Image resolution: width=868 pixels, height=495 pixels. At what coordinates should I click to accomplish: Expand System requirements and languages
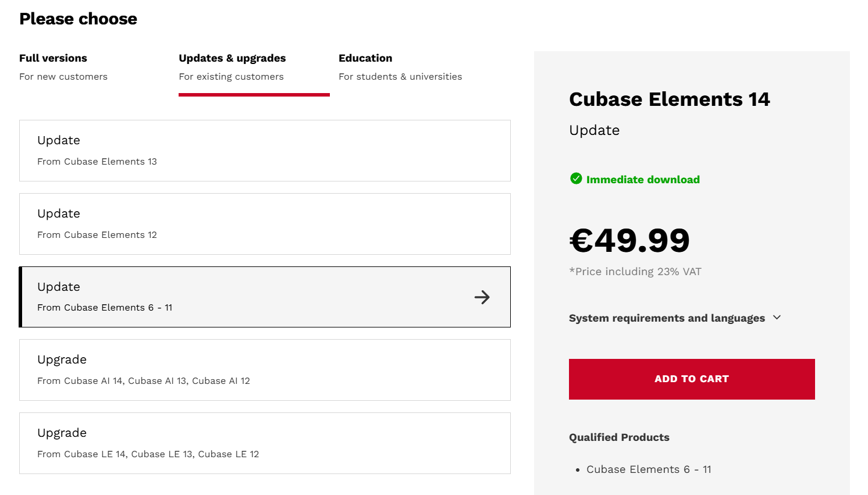pos(667,318)
